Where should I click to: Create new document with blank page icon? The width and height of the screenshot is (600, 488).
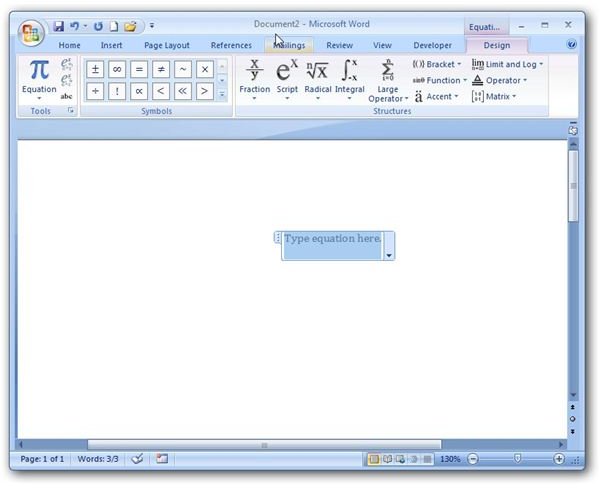pyautogui.click(x=114, y=26)
